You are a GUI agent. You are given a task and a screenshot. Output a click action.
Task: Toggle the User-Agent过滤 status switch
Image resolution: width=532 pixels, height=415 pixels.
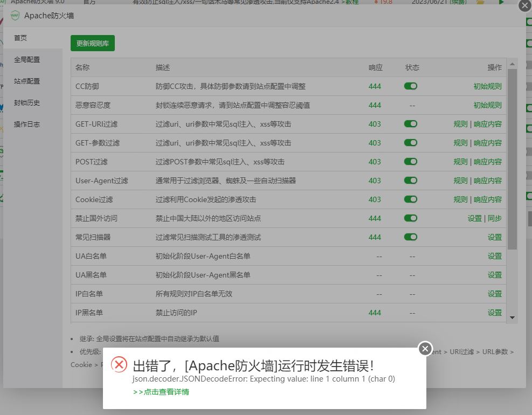click(411, 181)
